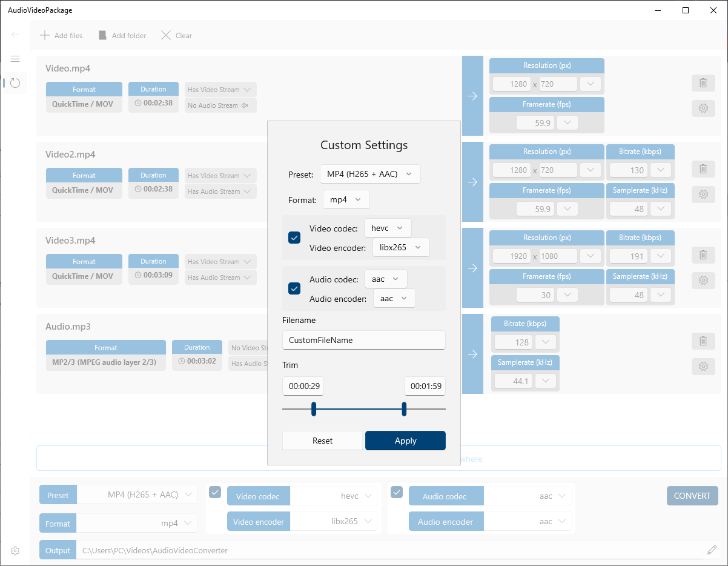728x566 pixels.
Task: Click the muted speaker icon on Video.mp4
Action: click(x=245, y=105)
